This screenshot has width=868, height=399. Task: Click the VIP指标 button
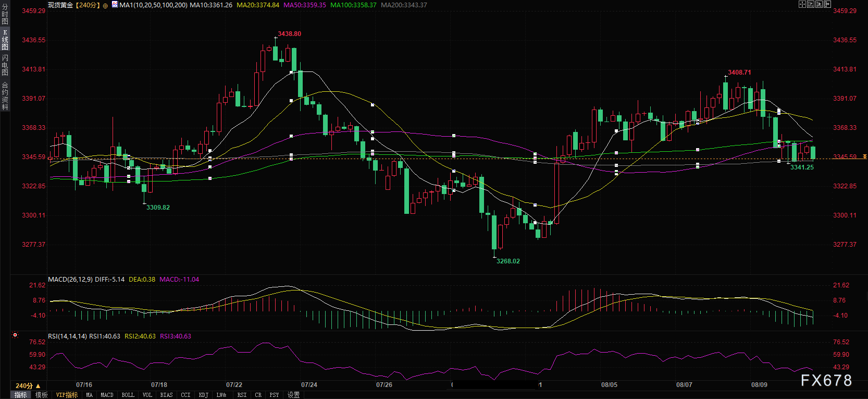[x=67, y=395]
